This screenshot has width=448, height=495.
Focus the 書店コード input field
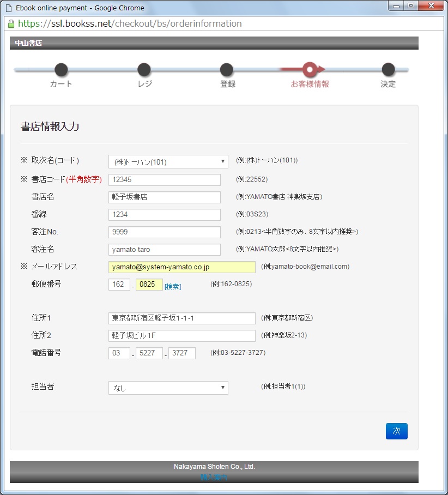[x=164, y=179]
